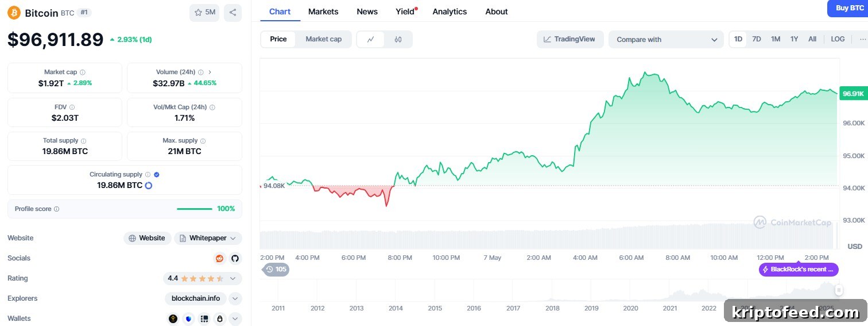Click more chart options ellipsis

(862, 39)
